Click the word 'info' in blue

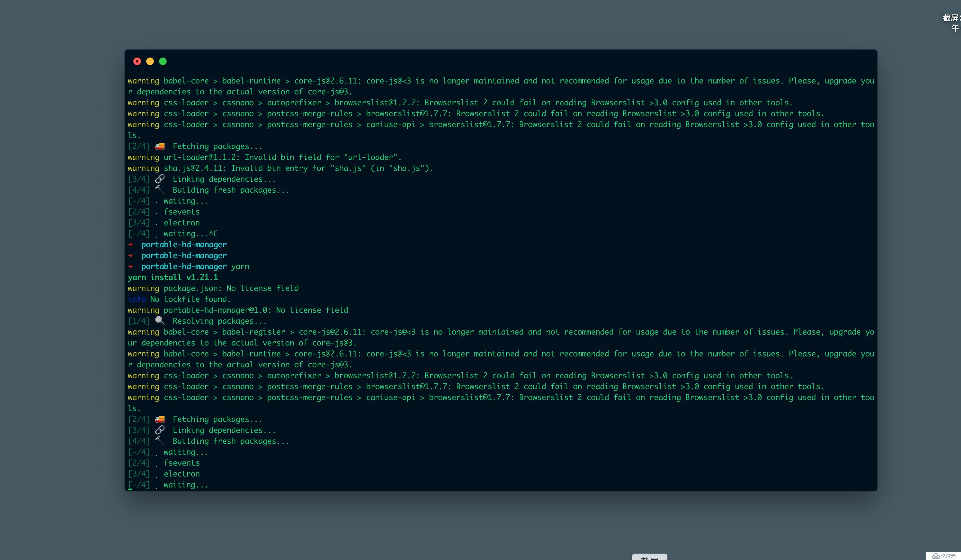click(137, 299)
